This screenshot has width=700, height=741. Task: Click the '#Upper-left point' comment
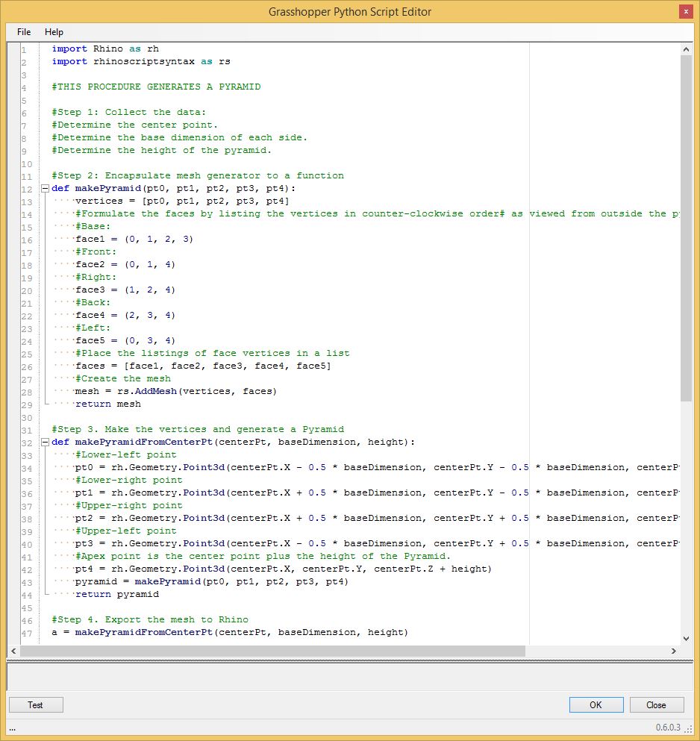[x=125, y=531]
